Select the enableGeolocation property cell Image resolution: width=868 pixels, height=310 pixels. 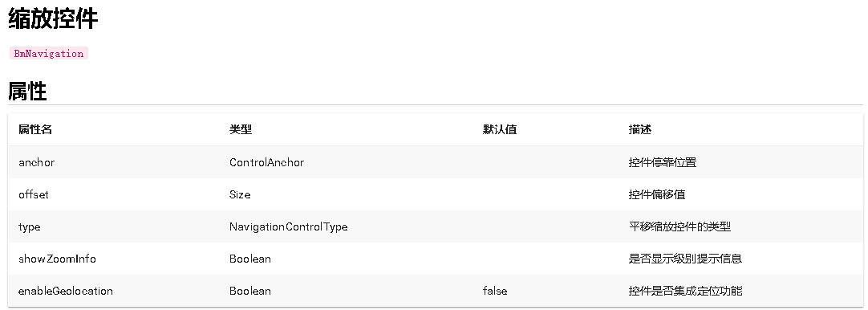click(65, 292)
